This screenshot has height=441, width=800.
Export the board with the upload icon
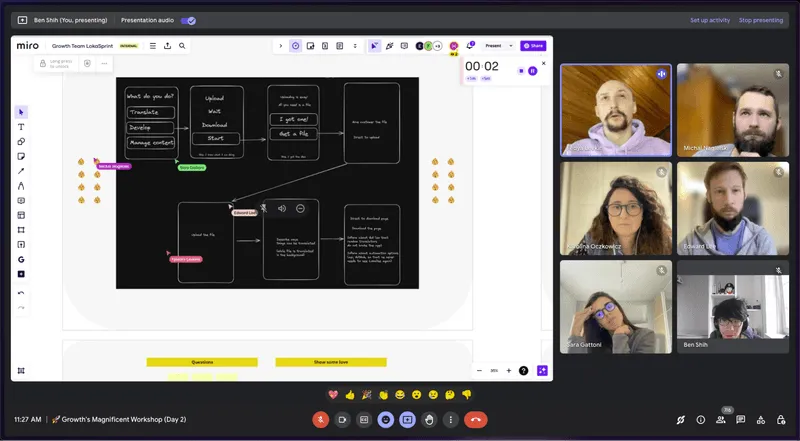click(167, 46)
